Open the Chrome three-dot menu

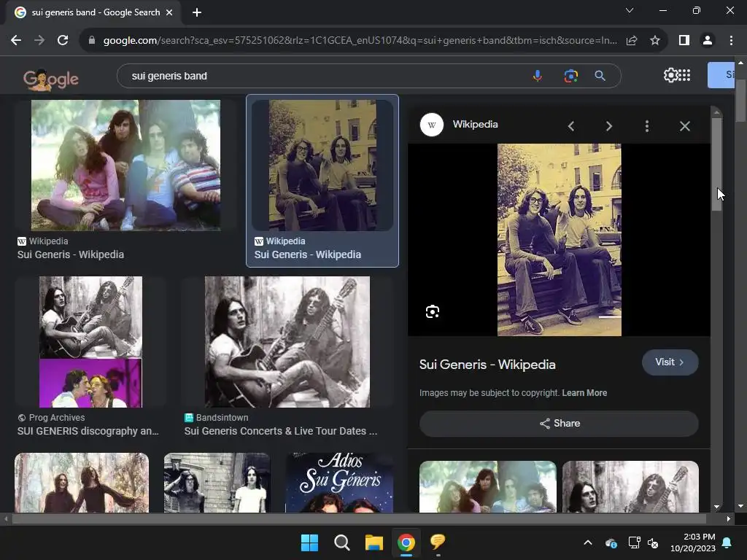(x=731, y=41)
